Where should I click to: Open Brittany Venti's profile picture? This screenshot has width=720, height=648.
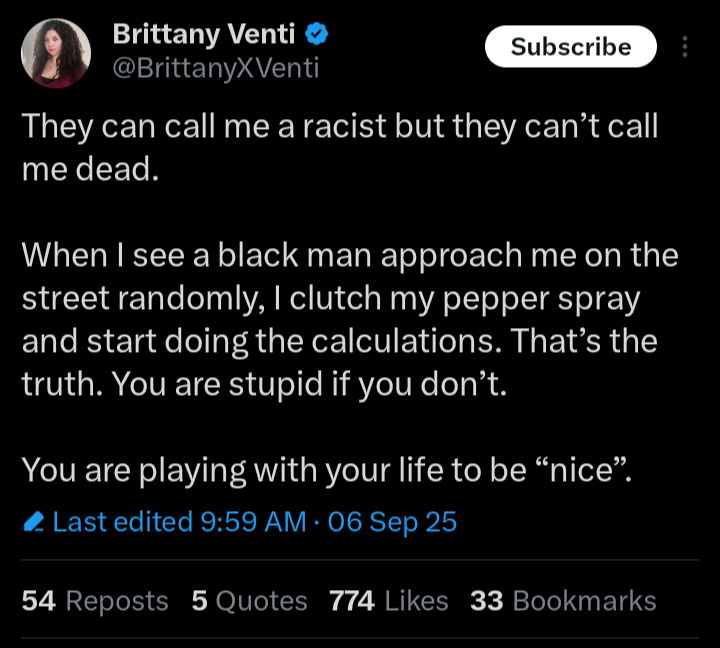tap(55, 52)
